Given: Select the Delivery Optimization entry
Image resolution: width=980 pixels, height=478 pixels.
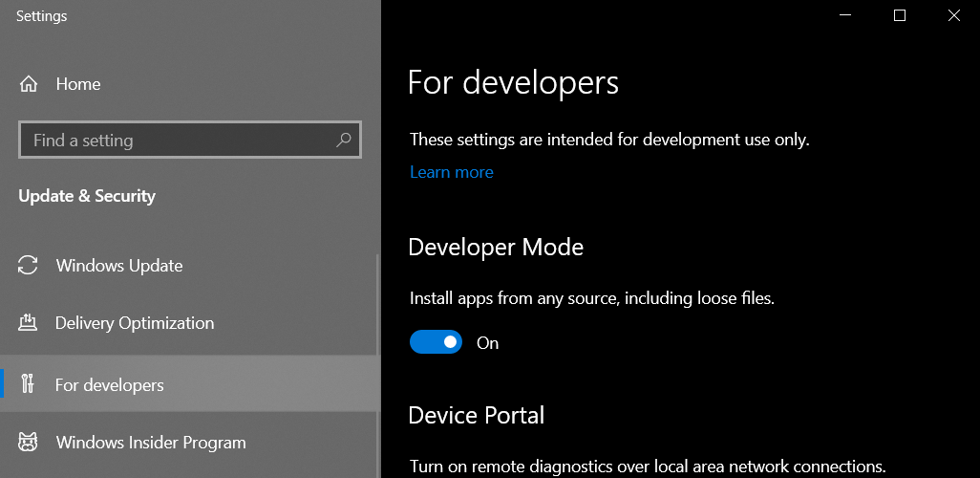Looking at the screenshot, I should pos(190,322).
